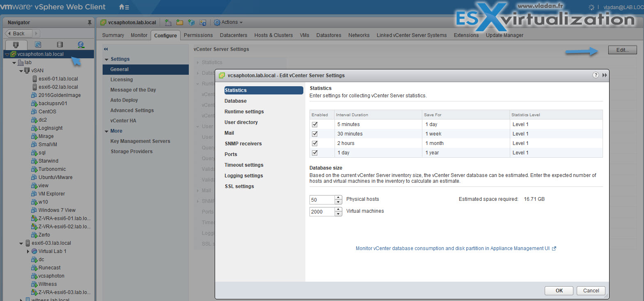Screen dimensions: 644x301
Task: Click OK to save settings
Action: pos(559,291)
